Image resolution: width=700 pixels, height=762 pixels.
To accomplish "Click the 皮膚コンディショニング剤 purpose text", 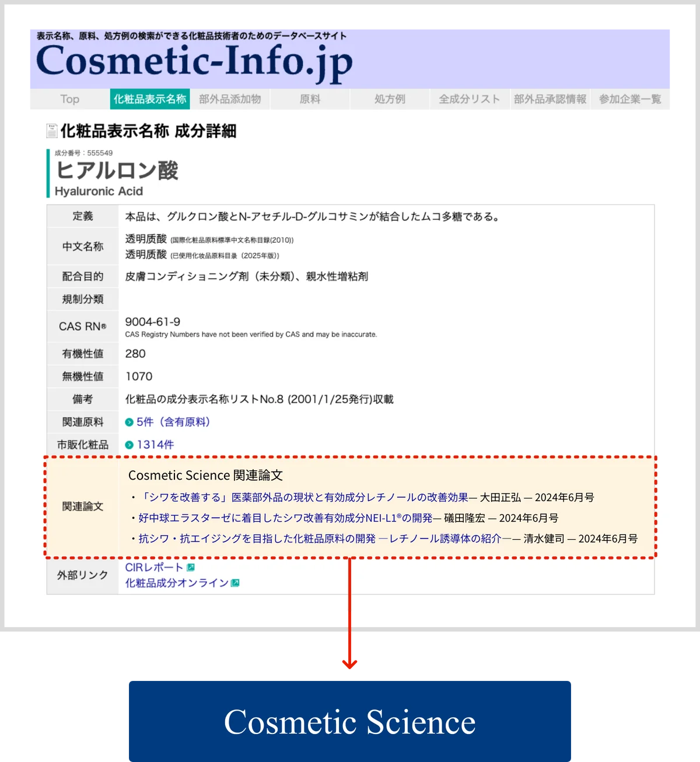I will coord(247,277).
